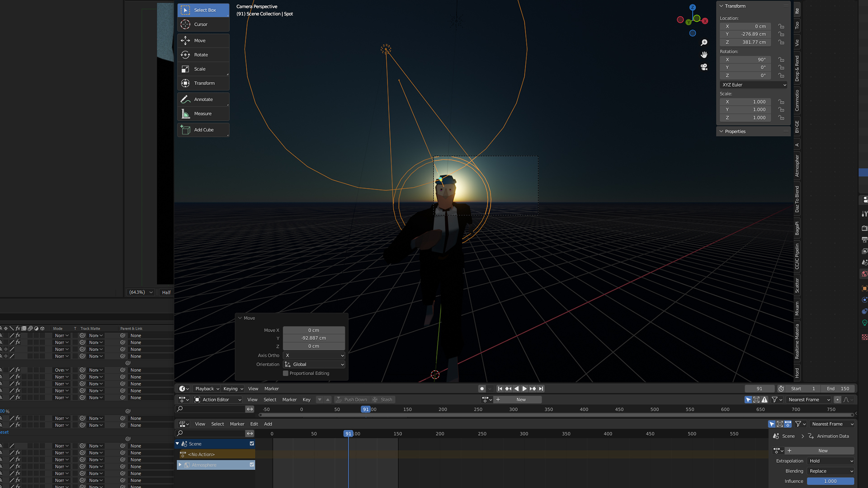The width and height of the screenshot is (868, 488).
Task: Click the Stash button
Action: pos(383,399)
